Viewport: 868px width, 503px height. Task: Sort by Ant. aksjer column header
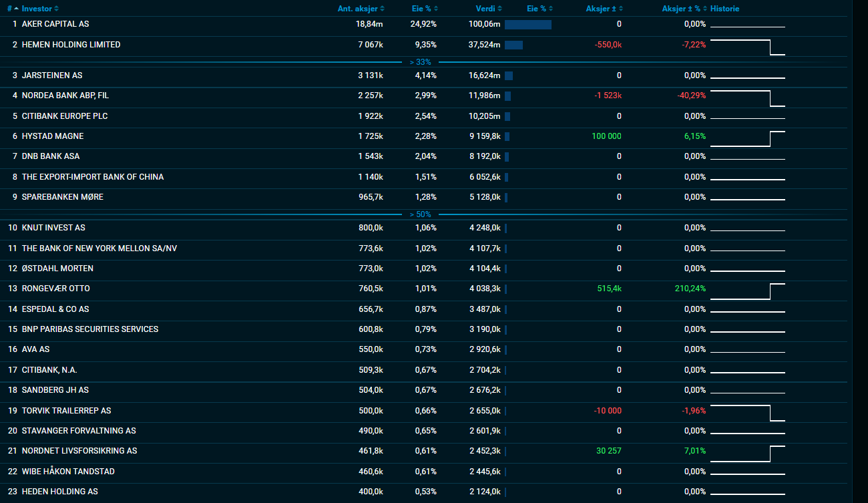click(x=361, y=9)
